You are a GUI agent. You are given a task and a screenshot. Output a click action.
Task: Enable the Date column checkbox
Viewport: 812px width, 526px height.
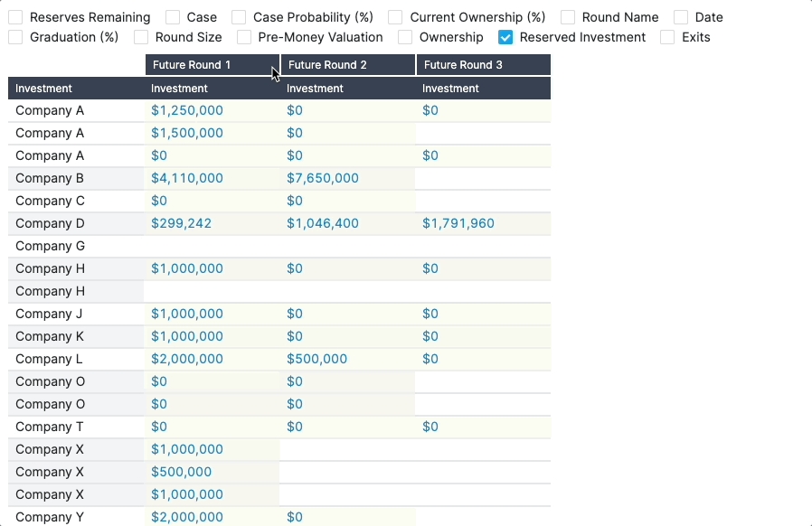coord(681,17)
